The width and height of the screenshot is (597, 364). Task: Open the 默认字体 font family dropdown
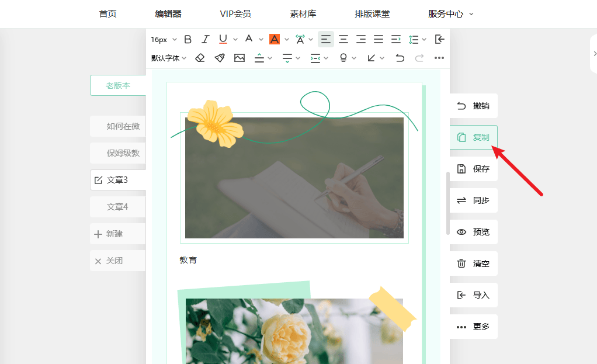(166, 58)
